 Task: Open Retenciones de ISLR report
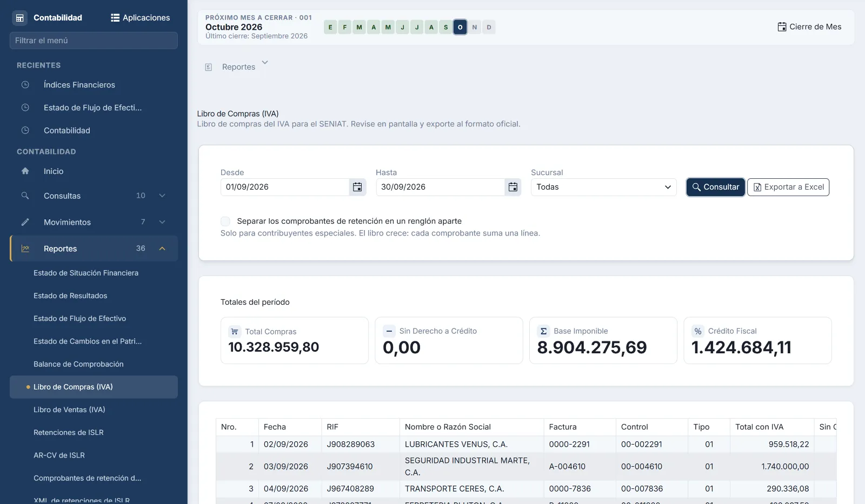pyautogui.click(x=69, y=432)
